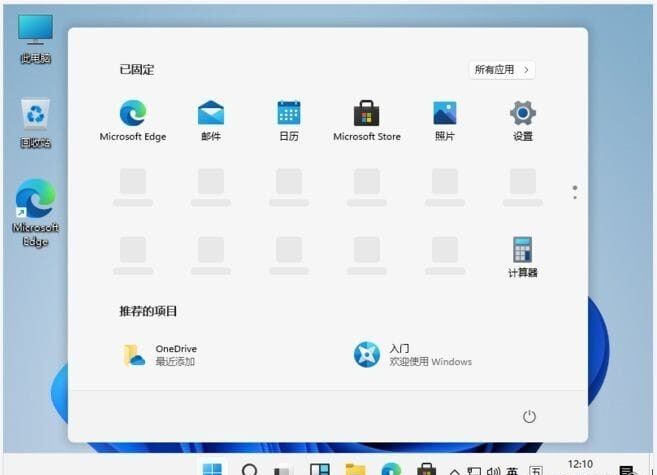Open Widgets panel from taskbar
The image size is (657, 475).
320,469
